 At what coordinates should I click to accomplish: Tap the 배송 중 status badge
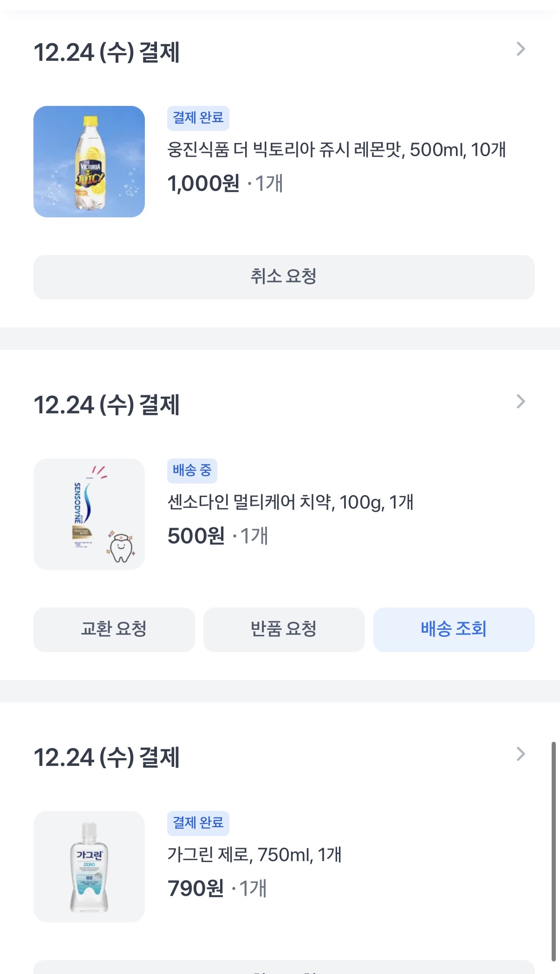point(192,471)
